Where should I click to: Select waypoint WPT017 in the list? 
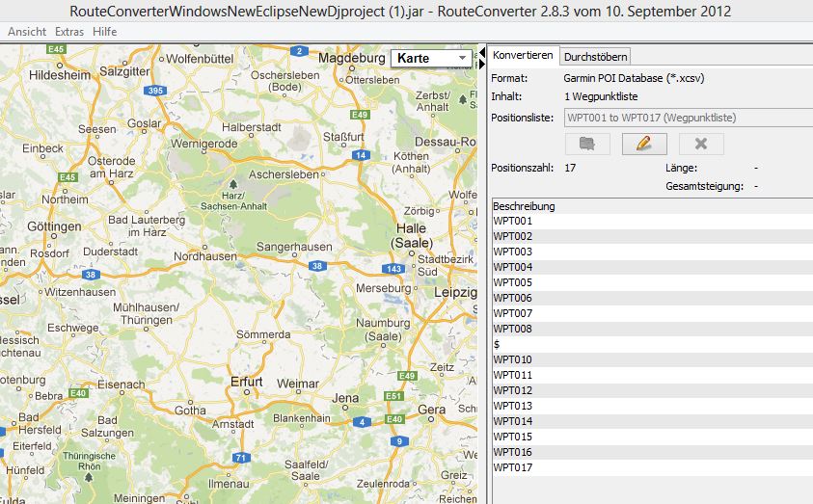pos(512,467)
